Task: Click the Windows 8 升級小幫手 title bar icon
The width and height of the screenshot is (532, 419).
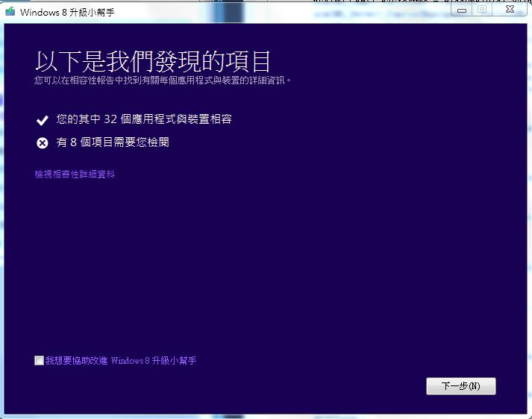Action: [x=10, y=11]
